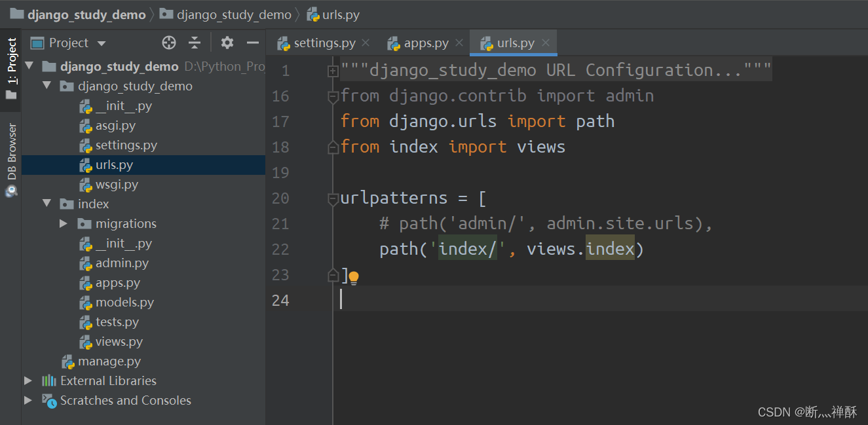Viewport: 868px width, 425px height.
Task: Collapse urlpatterns fold marker on line 20
Action: coord(333,198)
